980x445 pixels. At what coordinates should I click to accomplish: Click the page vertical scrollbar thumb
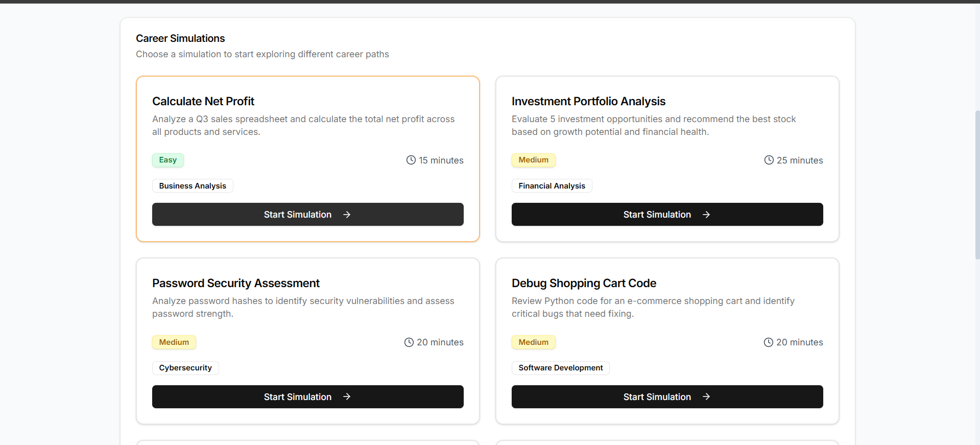point(977,185)
